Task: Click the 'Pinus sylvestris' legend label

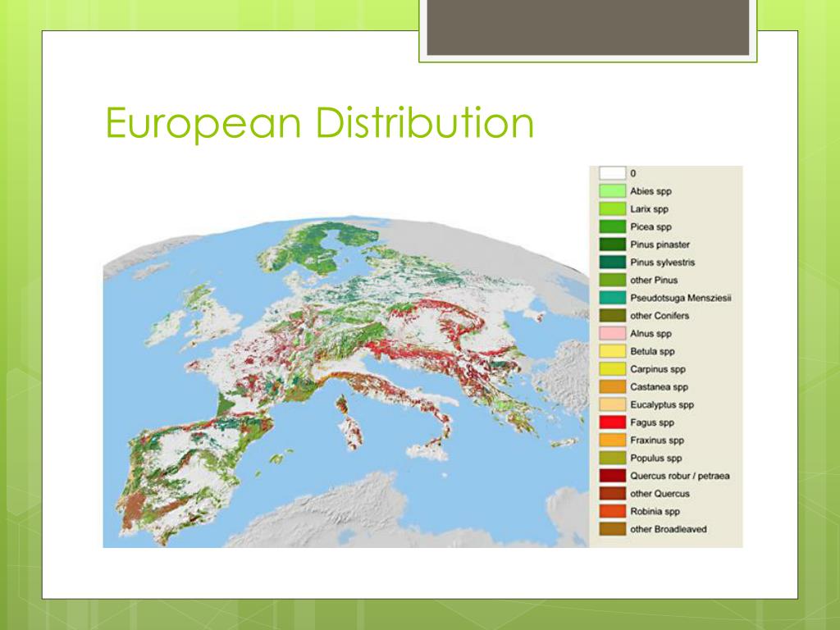Action: [662, 262]
